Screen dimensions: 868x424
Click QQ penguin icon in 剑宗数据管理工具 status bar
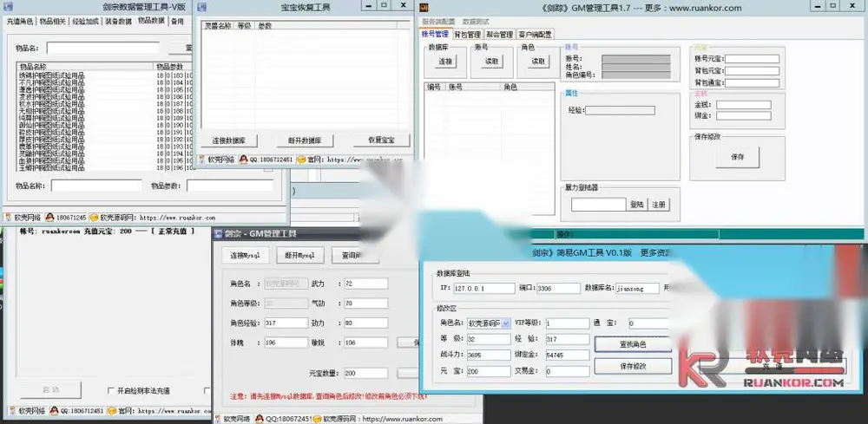(49, 218)
